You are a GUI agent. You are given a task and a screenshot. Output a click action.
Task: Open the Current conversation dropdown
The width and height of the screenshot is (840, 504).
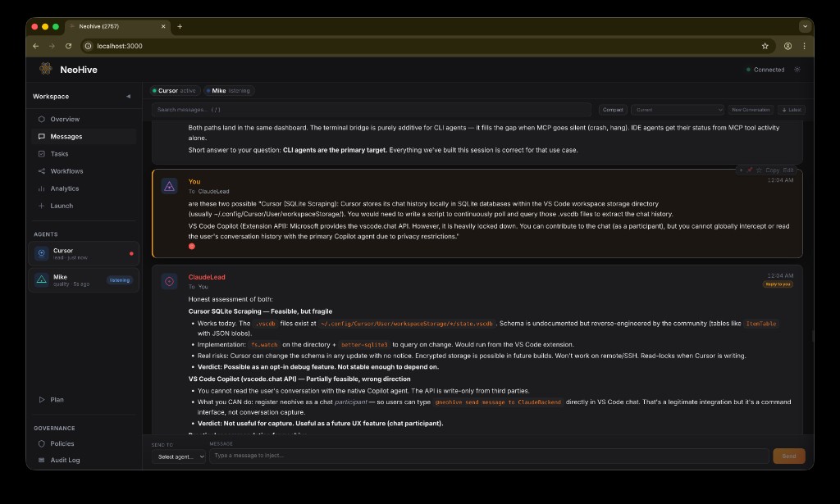coord(678,110)
